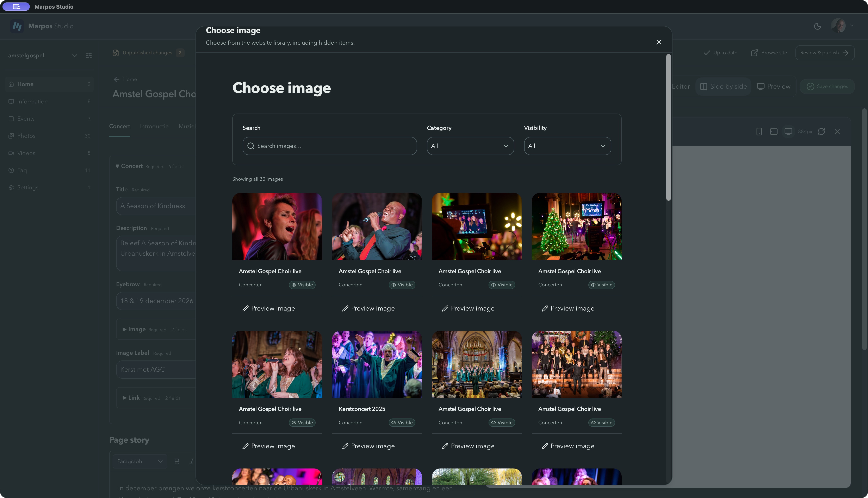
Task: Click the back arrow to Home
Action: 116,79
